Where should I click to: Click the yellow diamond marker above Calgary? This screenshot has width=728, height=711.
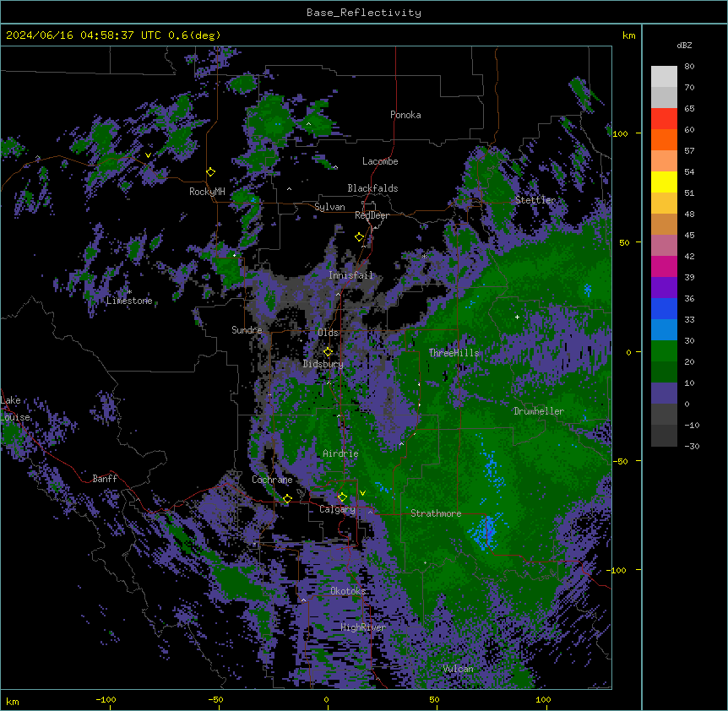pyautogui.click(x=342, y=497)
